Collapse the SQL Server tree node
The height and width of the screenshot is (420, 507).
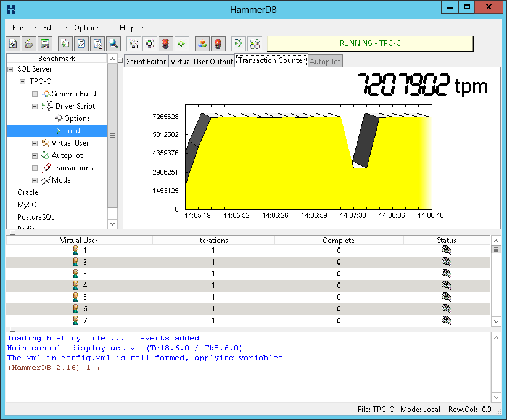click(x=10, y=69)
